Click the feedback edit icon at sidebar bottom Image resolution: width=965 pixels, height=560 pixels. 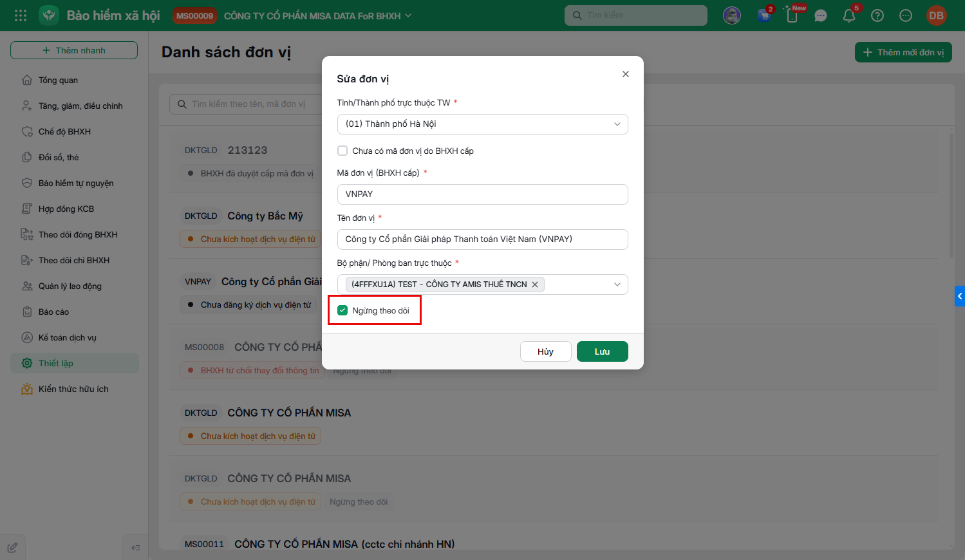(12, 548)
